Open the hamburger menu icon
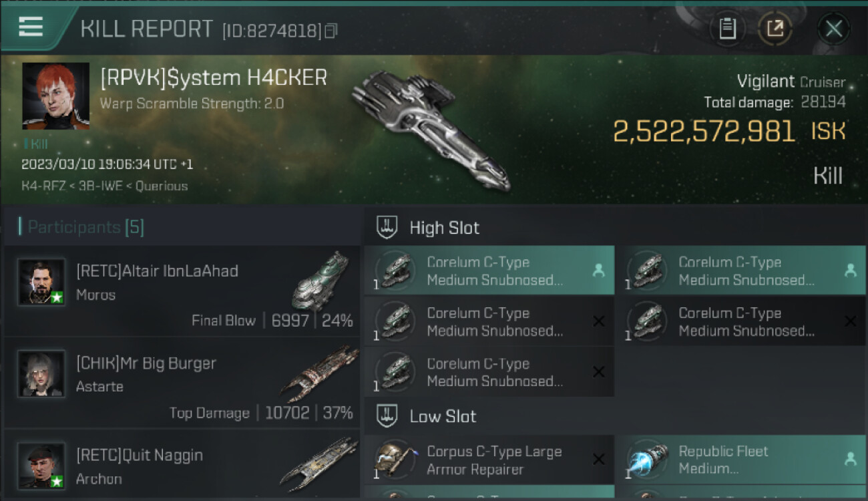 coord(31,27)
